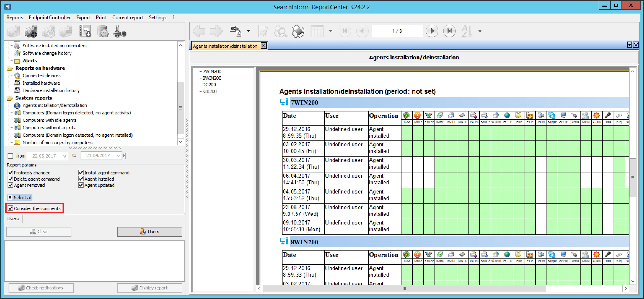Go to next report page
Screen dimensions: 644x299
click(x=432, y=31)
